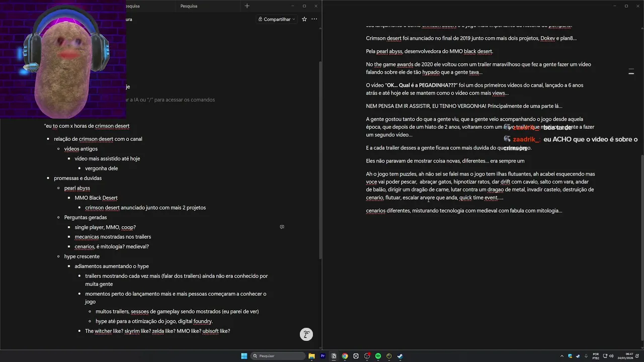Click the bullet 'videos antigos'
The width and height of the screenshot is (644, 362).
tap(81, 149)
